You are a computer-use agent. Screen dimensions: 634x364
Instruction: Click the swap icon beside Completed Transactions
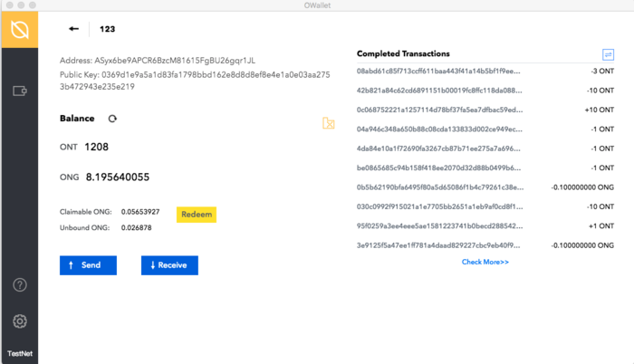(608, 54)
